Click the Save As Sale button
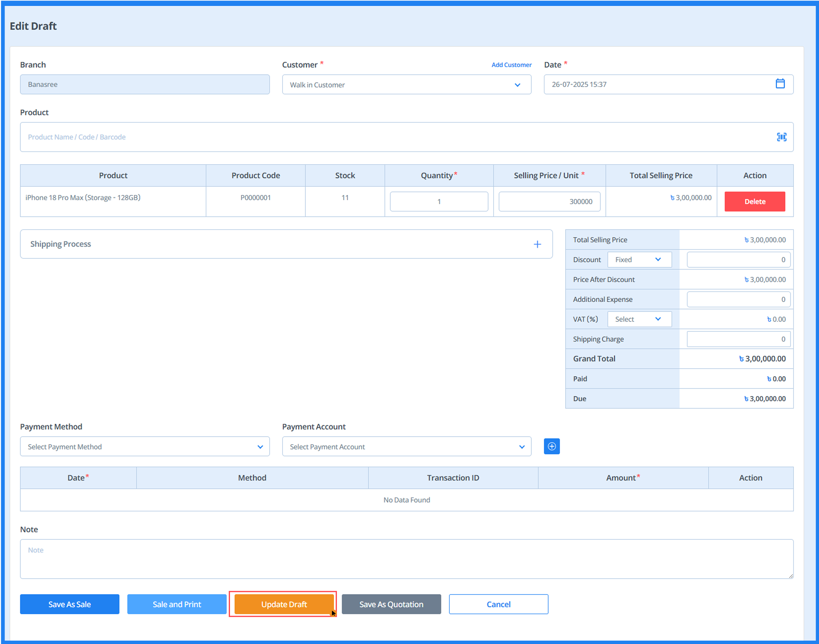Screen dimensions: 819x644 (x=69, y=604)
